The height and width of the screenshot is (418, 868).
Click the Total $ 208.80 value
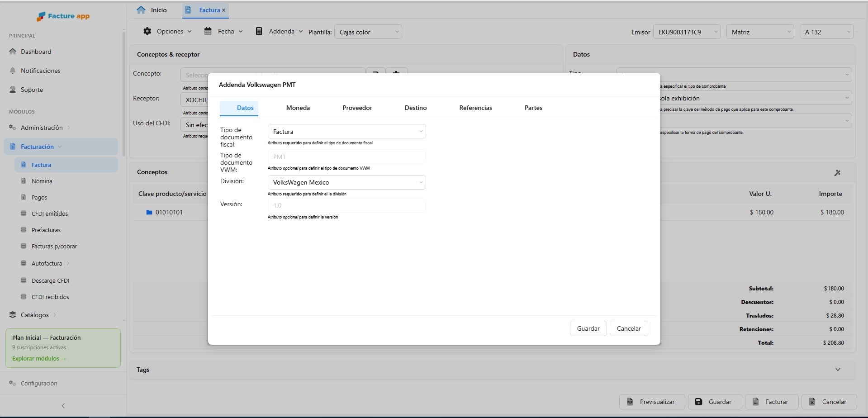click(834, 342)
